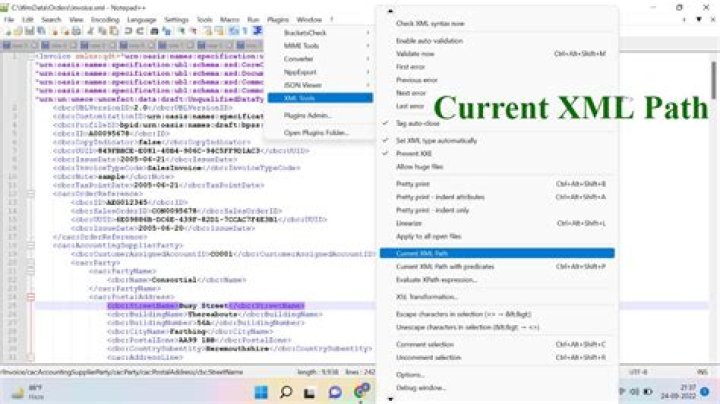Turn on Enable auto validation
Screen dimensions: 720x404
click(x=497, y=40)
